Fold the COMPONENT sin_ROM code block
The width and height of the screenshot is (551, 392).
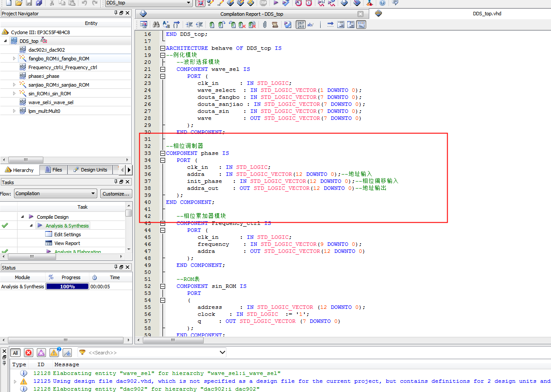coord(163,286)
